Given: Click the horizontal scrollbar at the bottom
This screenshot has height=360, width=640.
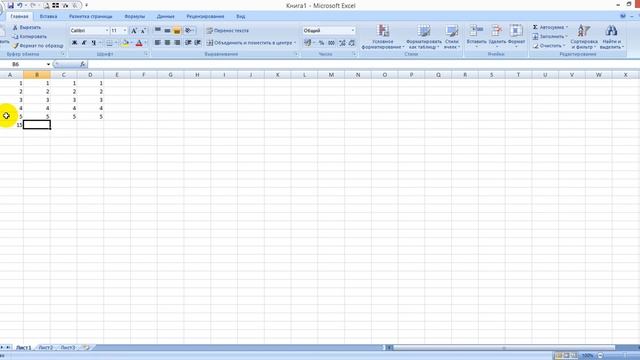Looking at the screenshot, I should pos(504,348).
